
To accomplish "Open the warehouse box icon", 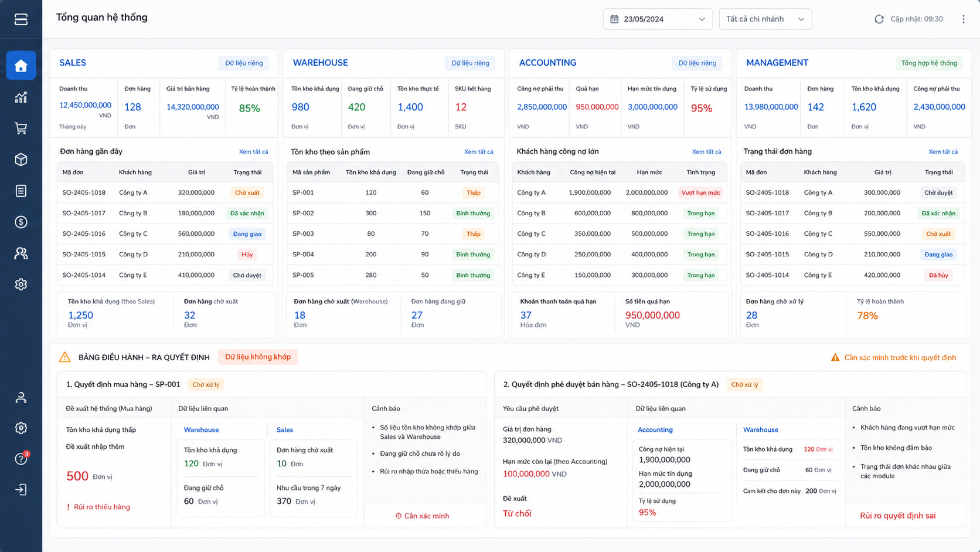I will (21, 160).
